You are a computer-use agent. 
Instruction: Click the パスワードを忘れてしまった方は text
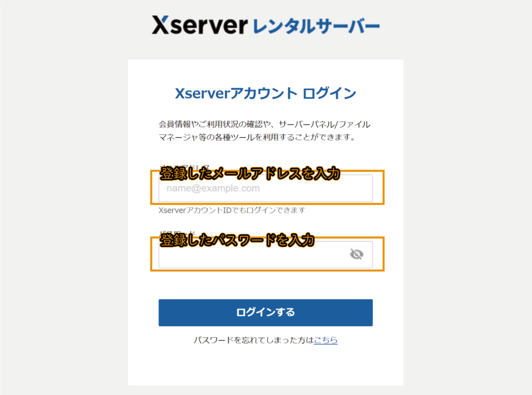click(x=254, y=340)
